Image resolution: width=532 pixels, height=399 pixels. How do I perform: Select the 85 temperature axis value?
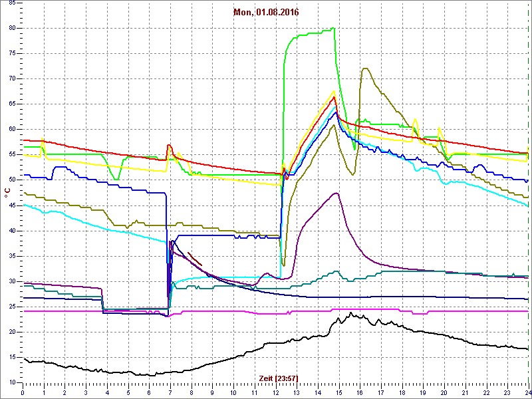click(x=11, y=3)
